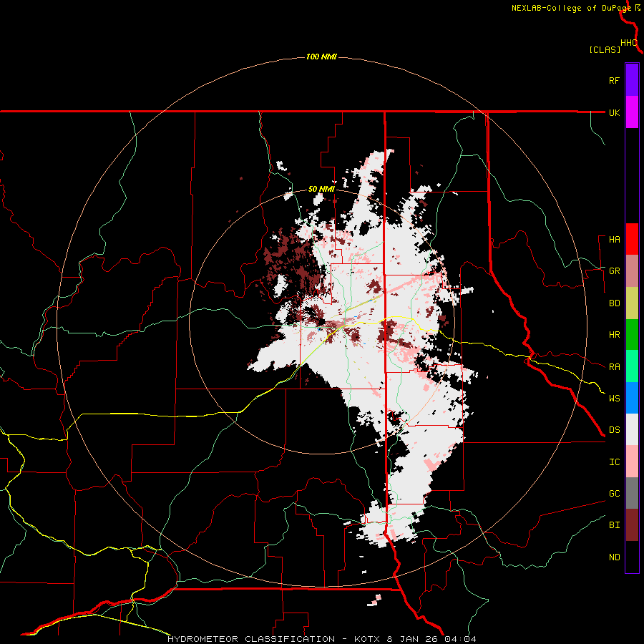
Task: Click the gray GC legend color swatch
Action: point(632,493)
